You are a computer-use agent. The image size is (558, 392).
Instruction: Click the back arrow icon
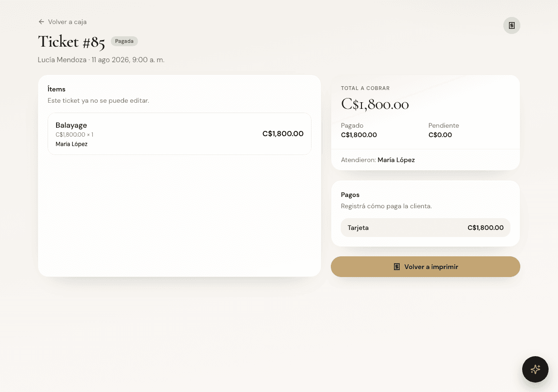point(41,22)
